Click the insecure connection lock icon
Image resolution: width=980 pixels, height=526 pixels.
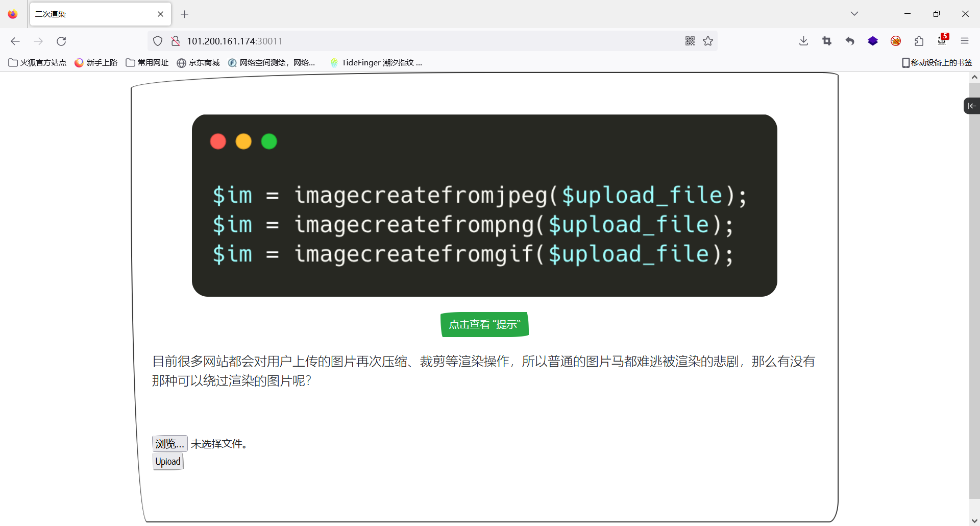176,41
